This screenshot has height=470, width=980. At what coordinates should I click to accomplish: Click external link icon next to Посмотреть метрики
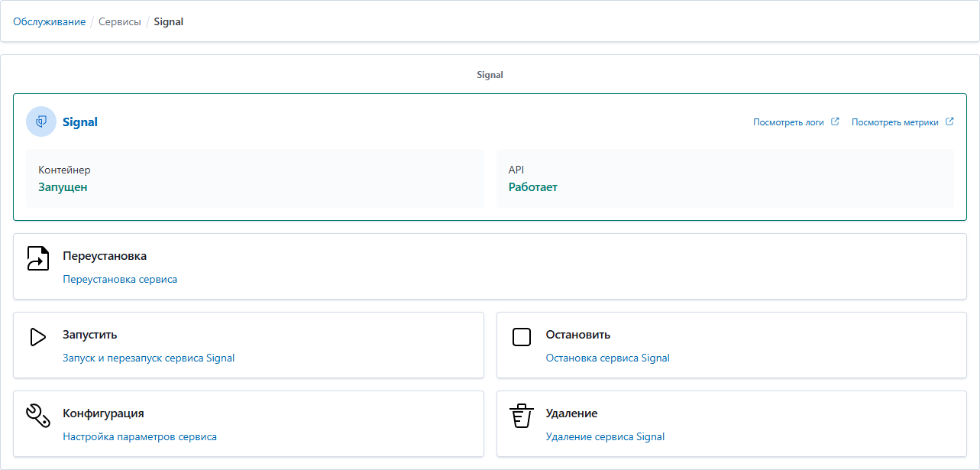coord(949,122)
